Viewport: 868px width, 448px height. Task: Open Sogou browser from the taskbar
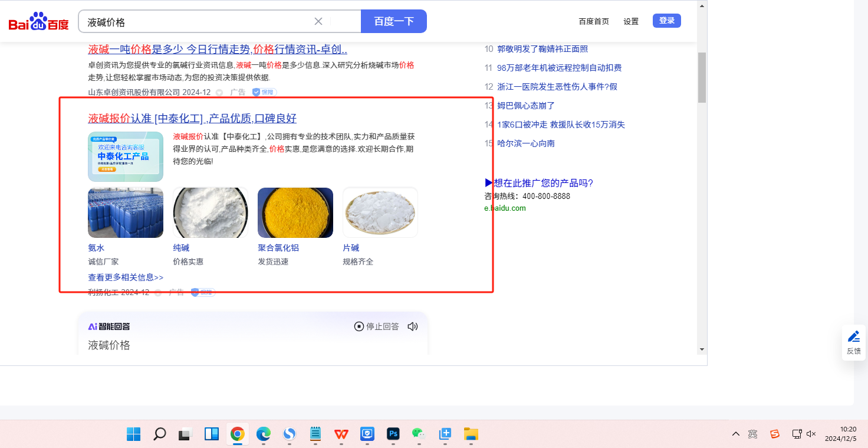(290, 434)
